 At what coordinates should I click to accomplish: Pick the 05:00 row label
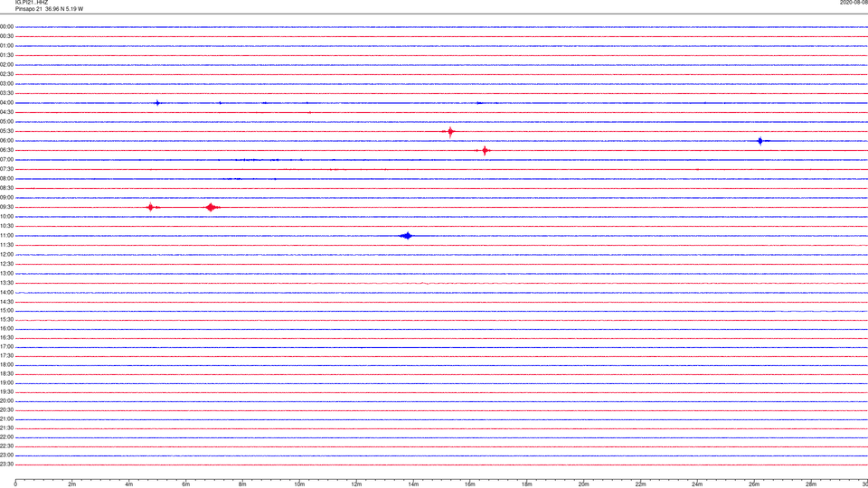pos(6,122)
